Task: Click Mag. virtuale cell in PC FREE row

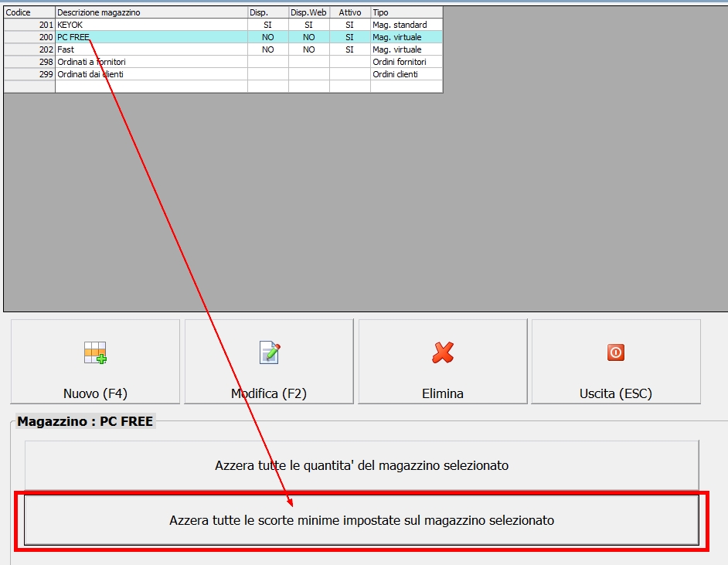Action: pyautogui.click(x=407, y=37)
